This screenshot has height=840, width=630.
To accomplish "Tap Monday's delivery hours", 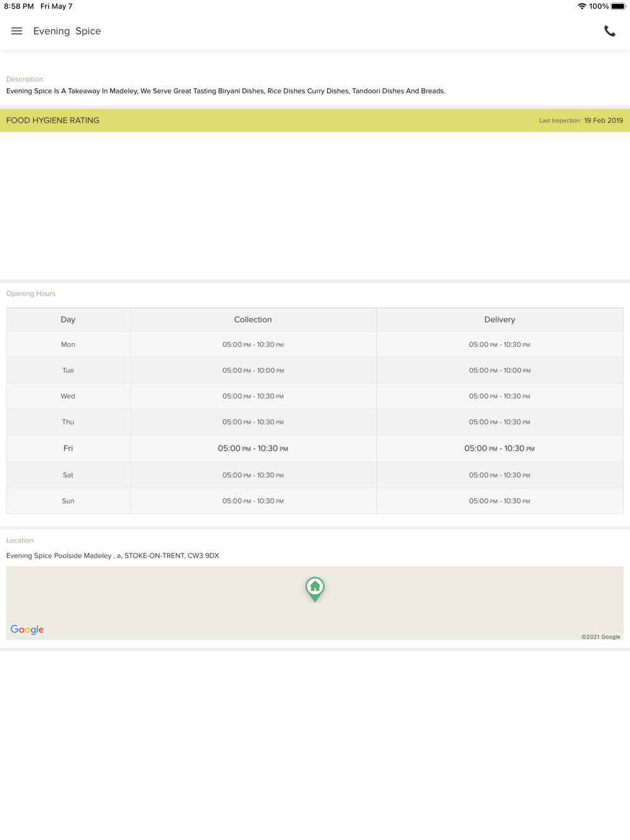I will [500, 344].
